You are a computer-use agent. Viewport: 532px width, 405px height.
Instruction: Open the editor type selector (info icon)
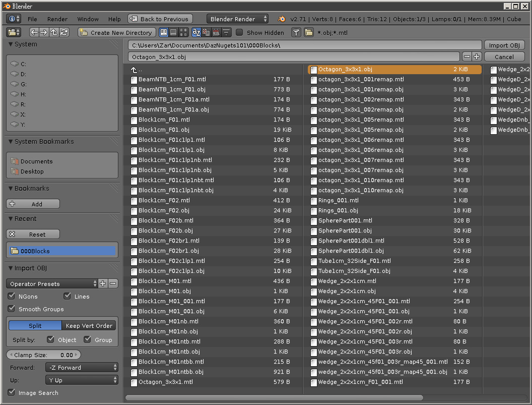pyautogui.click(x=14, y=19)
